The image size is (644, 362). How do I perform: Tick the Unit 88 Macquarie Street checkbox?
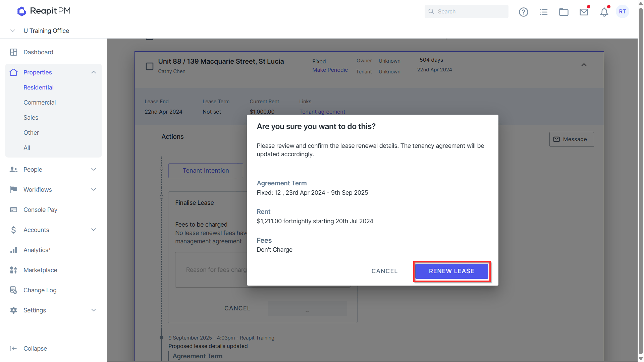[x=150, y=66]
